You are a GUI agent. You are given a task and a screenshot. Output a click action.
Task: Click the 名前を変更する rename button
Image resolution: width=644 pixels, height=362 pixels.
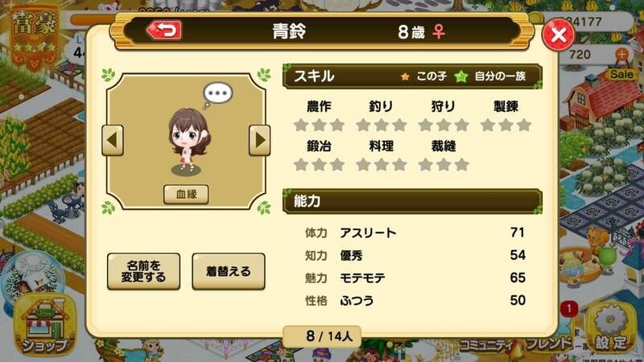click(x=144, y=271)
